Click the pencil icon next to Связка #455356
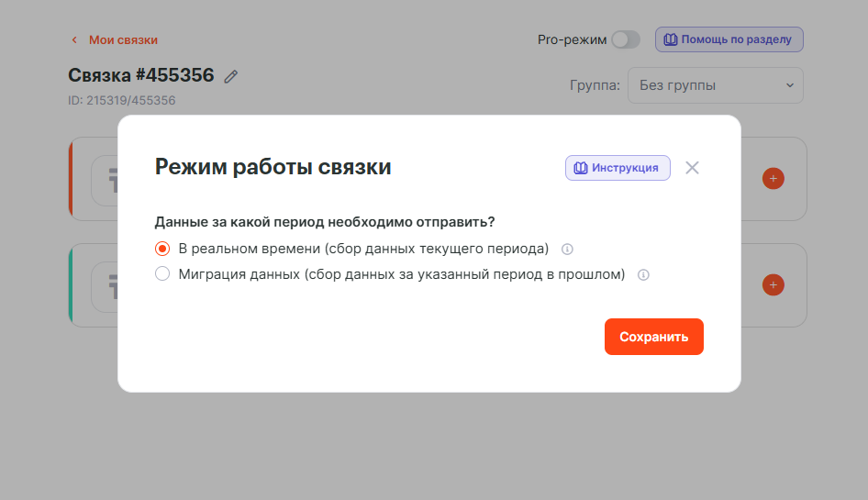This screenshot has width=868, height=500. click(231, 76)
